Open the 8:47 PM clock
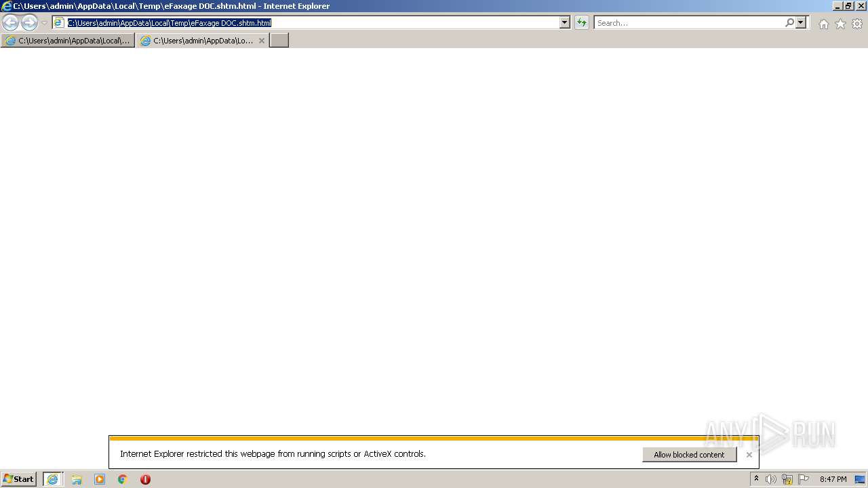Viewport: 868px width, 488px height. coord(833,479)
